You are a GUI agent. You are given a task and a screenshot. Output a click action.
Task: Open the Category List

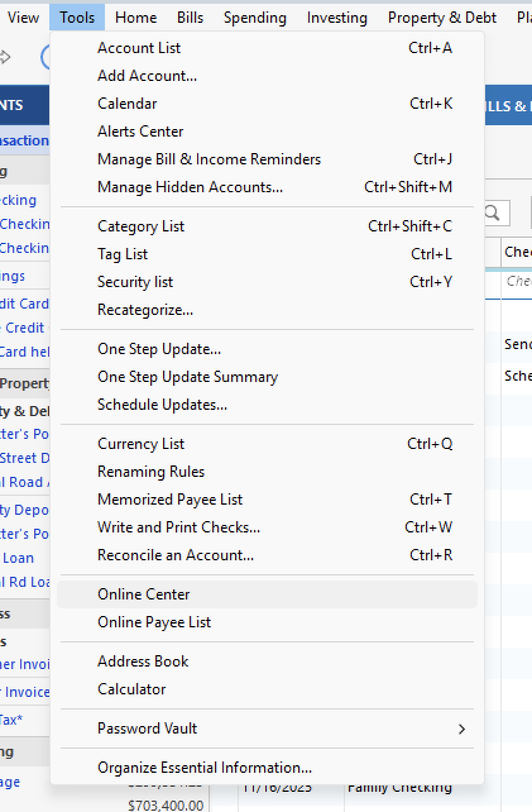pyautogui.click(x=140, y=226)
